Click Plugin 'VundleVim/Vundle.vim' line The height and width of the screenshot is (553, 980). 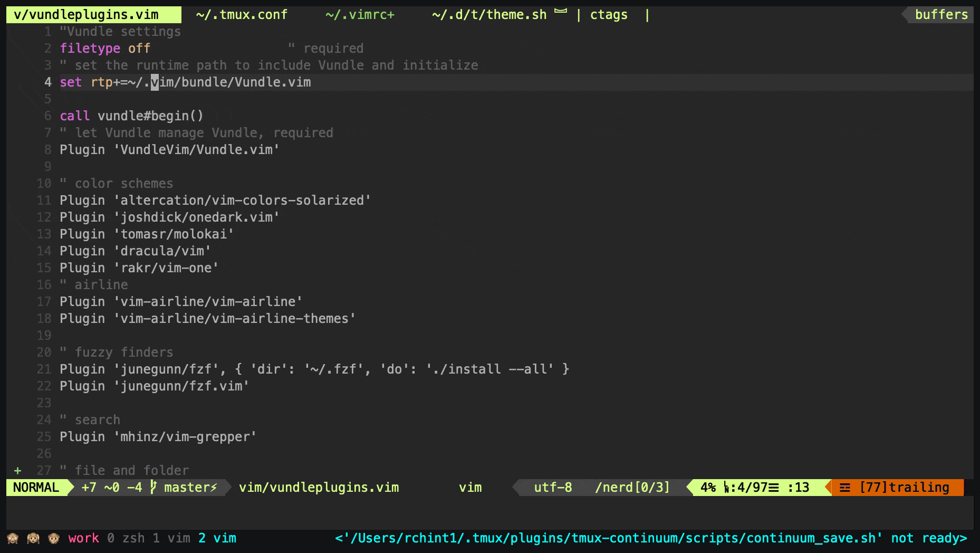169,150
